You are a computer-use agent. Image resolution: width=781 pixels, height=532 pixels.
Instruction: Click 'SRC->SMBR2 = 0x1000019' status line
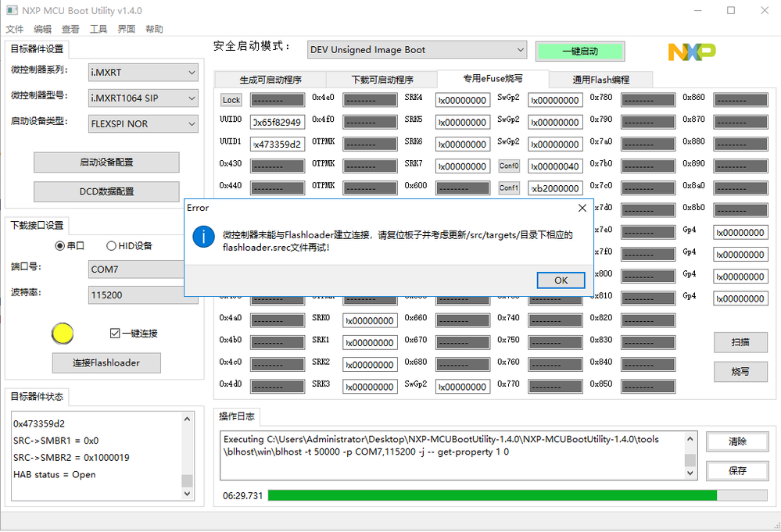(x=71, y=457)
